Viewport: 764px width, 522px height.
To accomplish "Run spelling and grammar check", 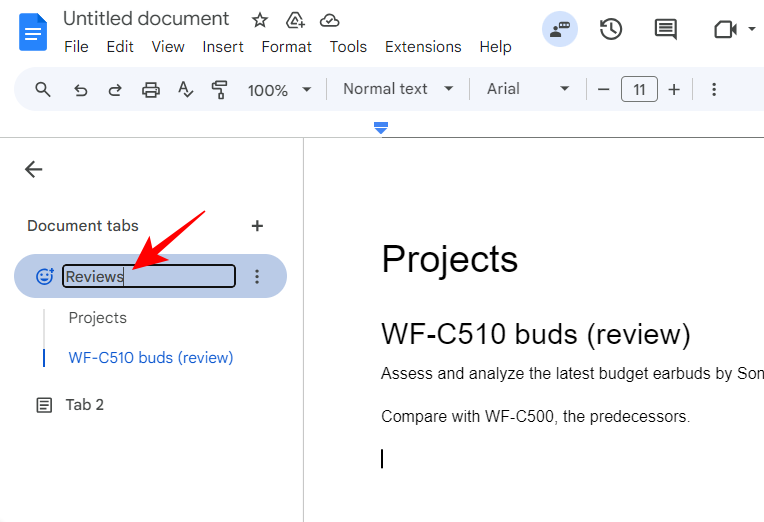I will click(185, 90).
